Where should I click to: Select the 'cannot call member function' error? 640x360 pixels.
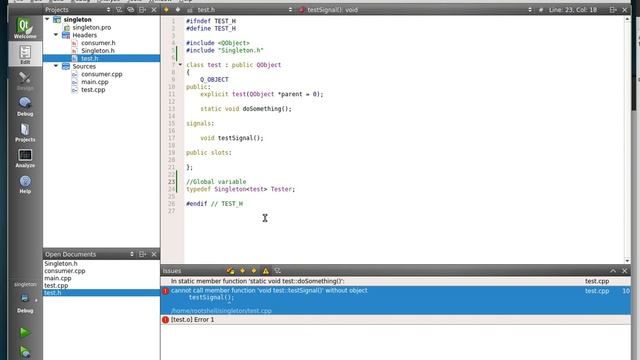[x=396, y=300]
